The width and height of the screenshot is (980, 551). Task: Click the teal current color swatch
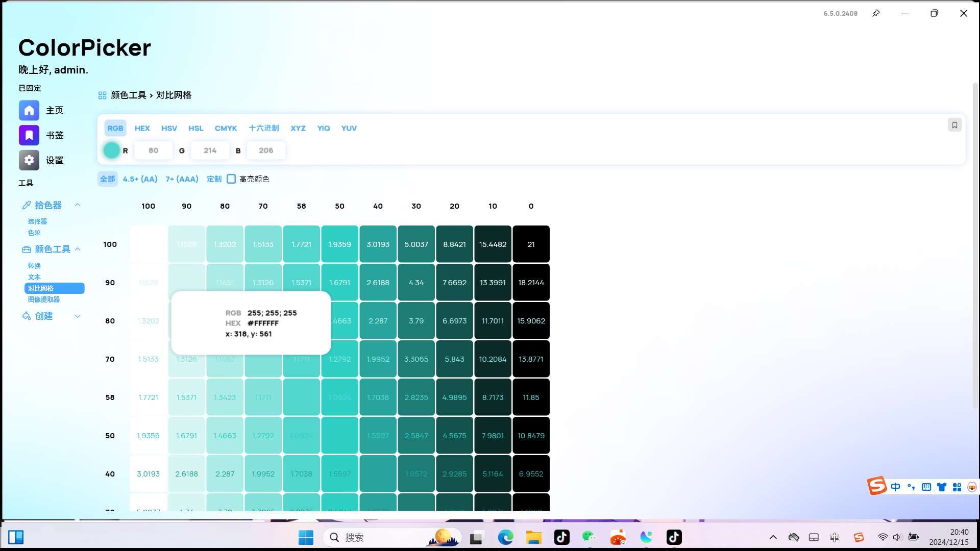pos(111,151)
